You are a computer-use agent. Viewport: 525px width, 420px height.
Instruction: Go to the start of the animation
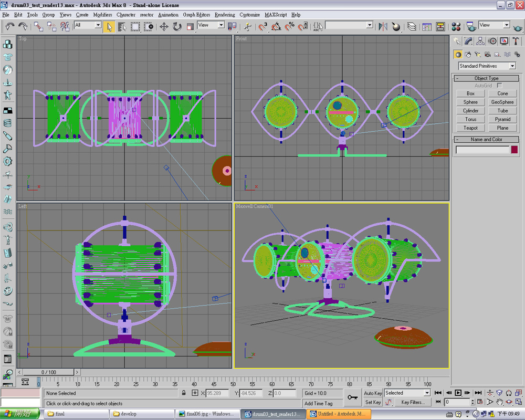[x=438, y=393]
